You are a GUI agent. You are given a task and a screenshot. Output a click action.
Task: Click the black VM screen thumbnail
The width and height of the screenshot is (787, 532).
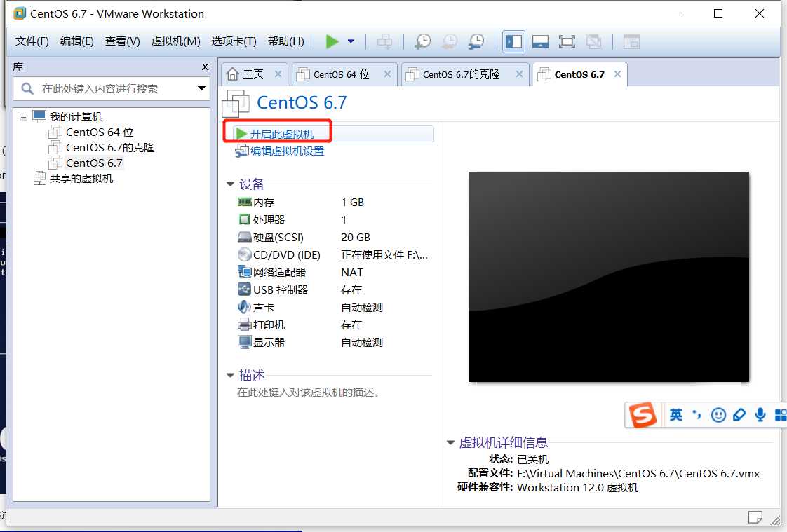click(608, 277)
